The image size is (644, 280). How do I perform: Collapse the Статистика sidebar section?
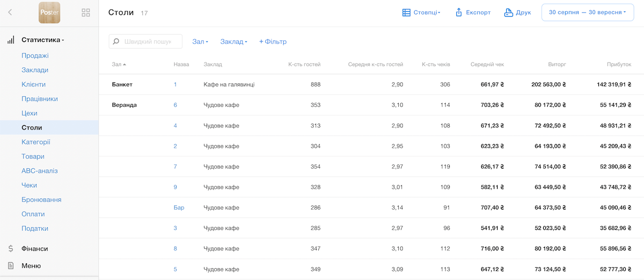coord(42,40)
